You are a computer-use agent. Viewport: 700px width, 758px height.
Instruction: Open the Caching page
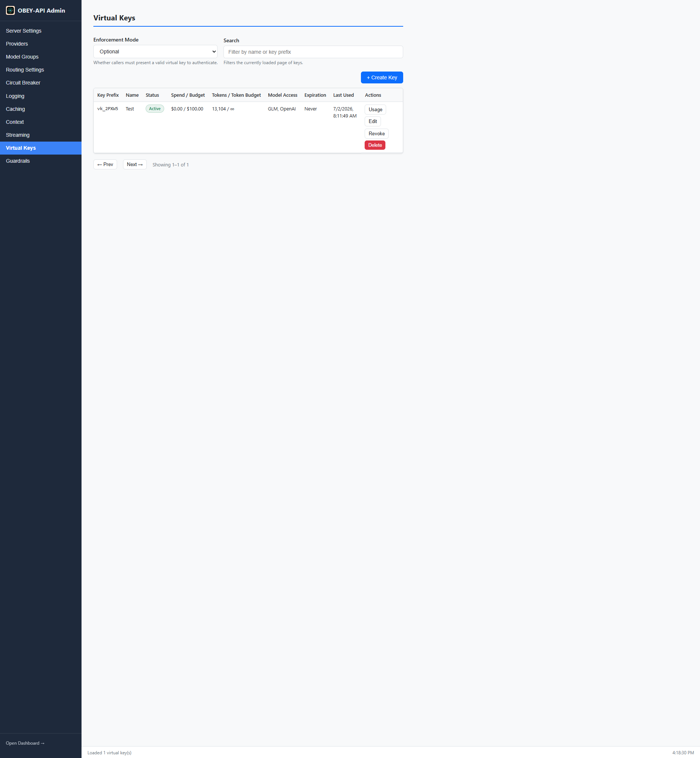tap(40, 109)
